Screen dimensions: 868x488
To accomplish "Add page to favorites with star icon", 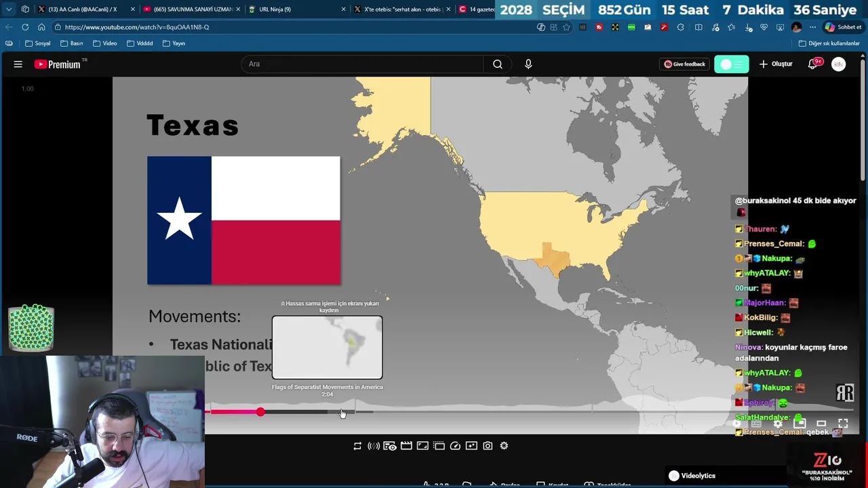I will (x=566, y=27).
